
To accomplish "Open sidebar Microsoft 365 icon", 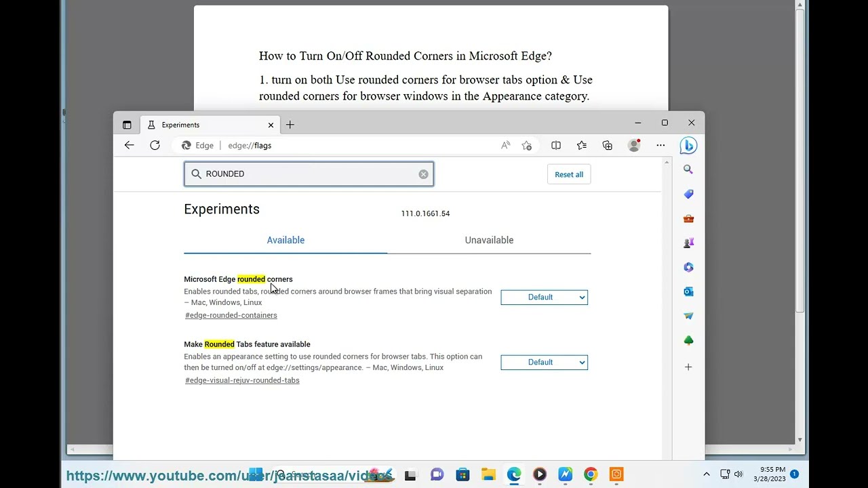I will coord(688,267).
